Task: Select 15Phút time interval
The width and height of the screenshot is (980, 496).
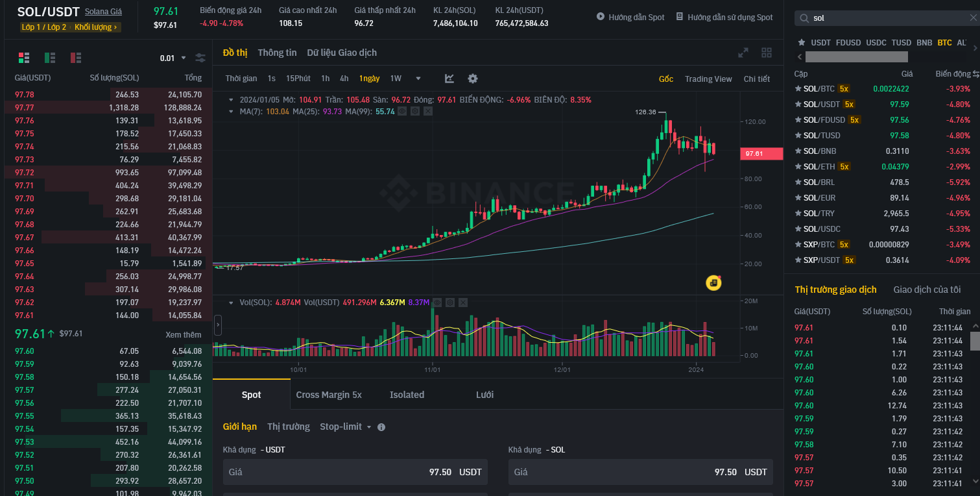Action: point(298,79)
